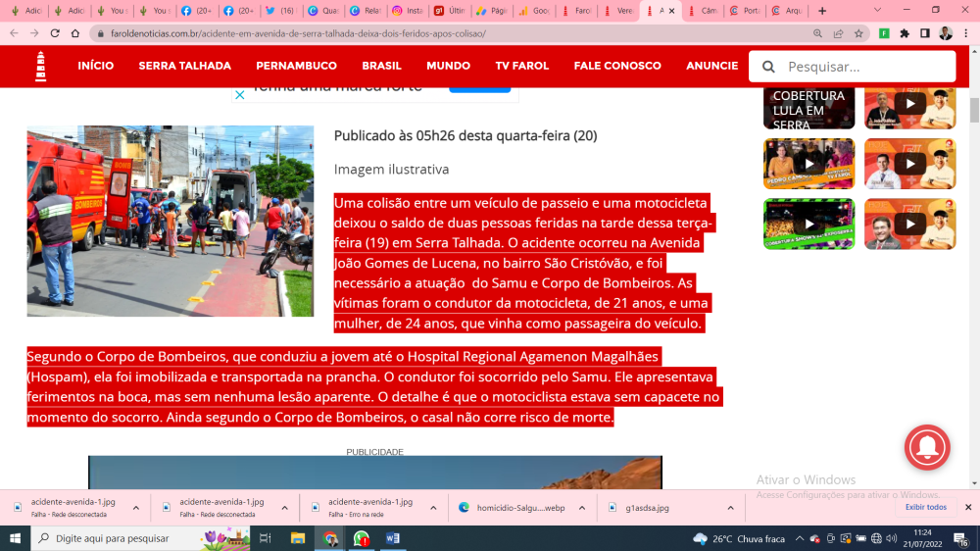Click the red notification bell button

tap(927, 447)
